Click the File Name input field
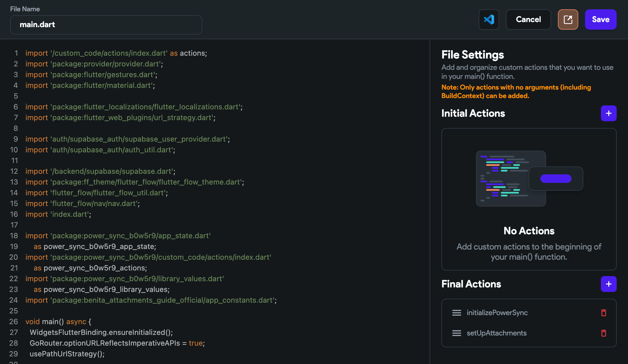The height and width of the screenshot is (364, 628). [x=106, y=25]
